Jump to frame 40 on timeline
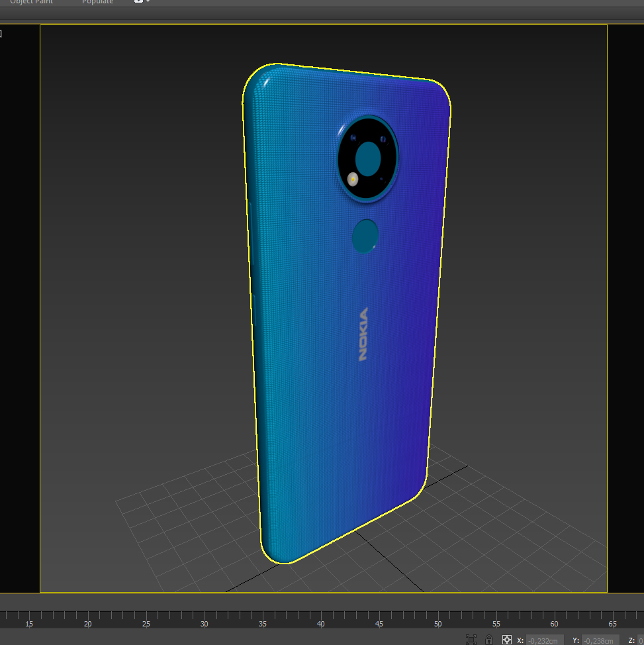644x645 pixels. (321, 624)
